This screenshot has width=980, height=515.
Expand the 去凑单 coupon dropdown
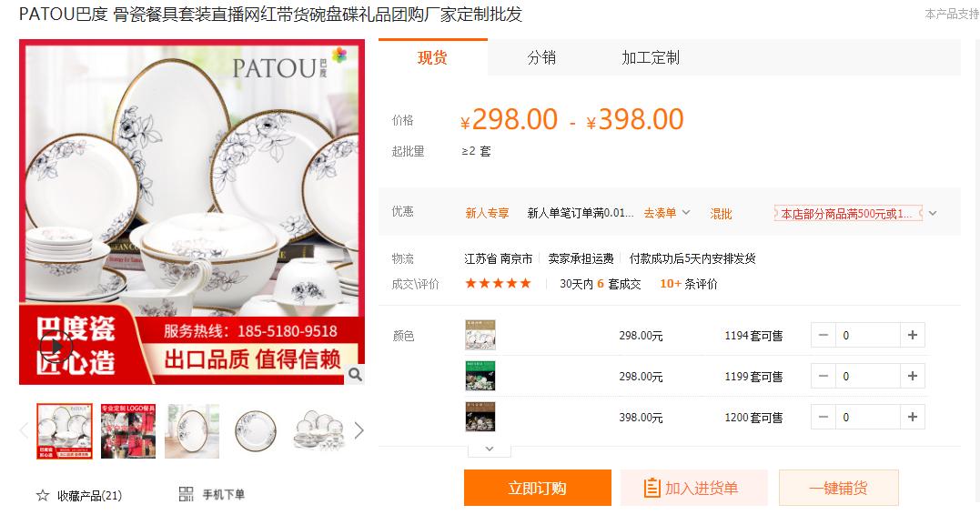point(685,213)
